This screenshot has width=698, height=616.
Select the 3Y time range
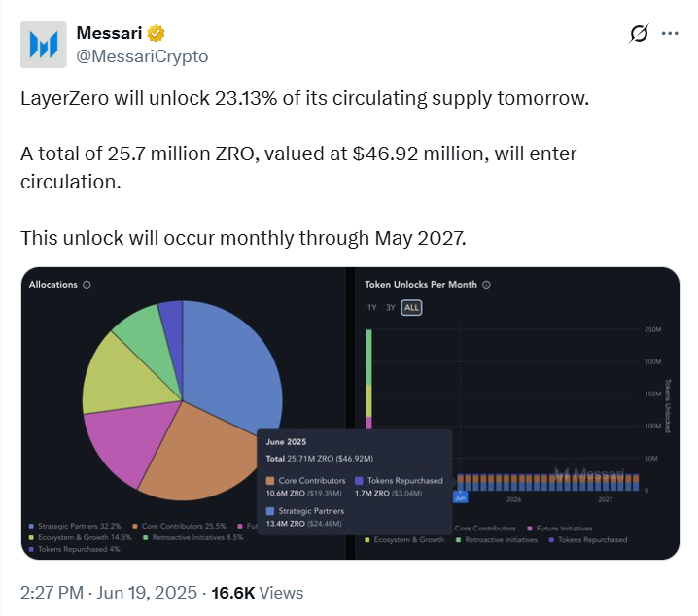391,308
